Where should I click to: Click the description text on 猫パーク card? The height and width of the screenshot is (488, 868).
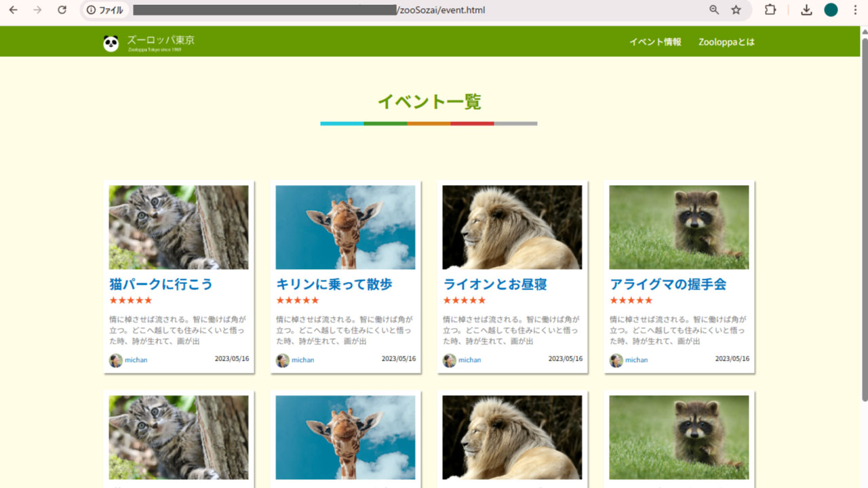click(178, 330)
